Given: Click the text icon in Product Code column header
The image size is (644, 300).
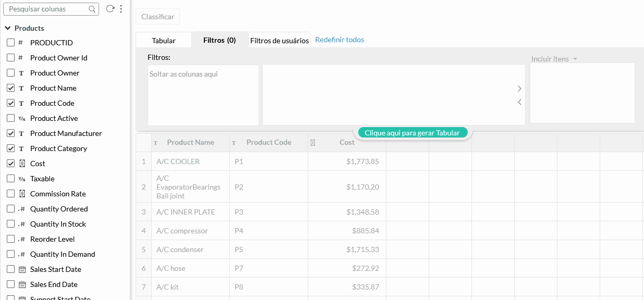Looking at the screenshot, I should (x=234, y=143).
